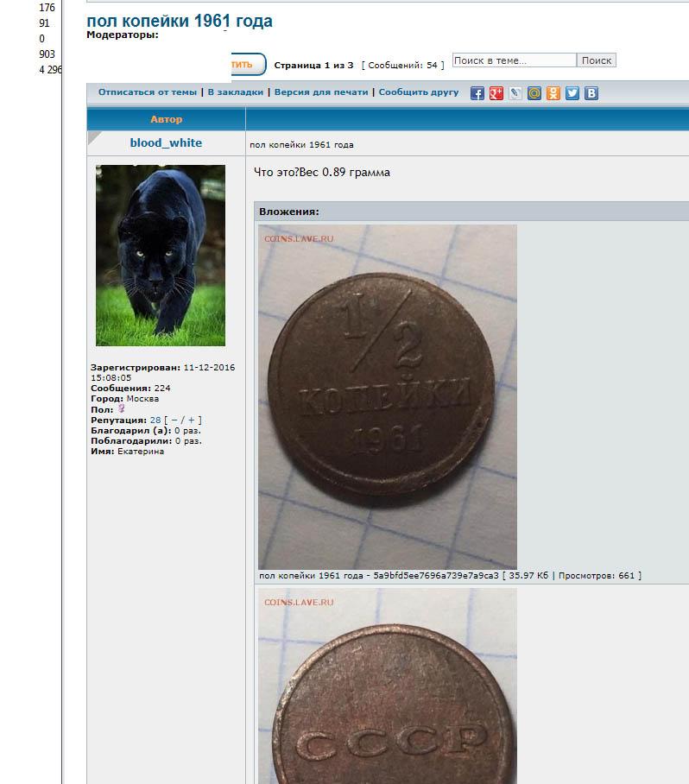Click 'Страница 1 из 3' pagination text
The width and height of the screenshot is (689, 784).
[313, 66]
